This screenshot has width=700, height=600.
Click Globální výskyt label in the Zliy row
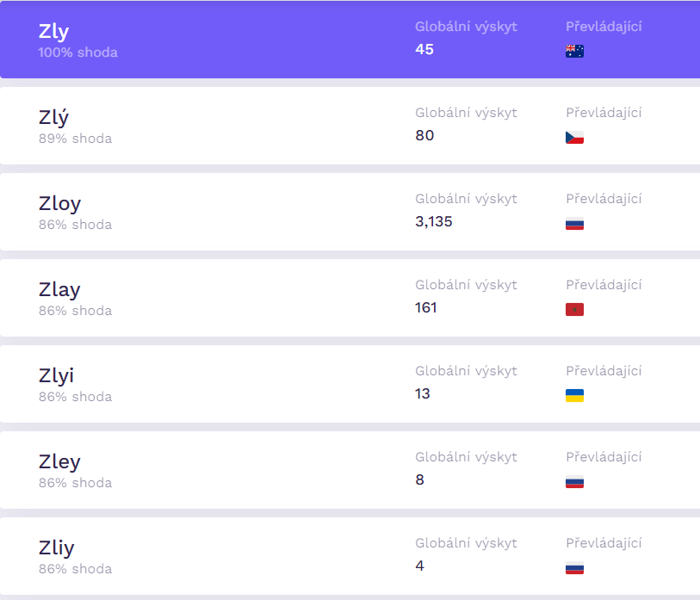click(466, 543)
